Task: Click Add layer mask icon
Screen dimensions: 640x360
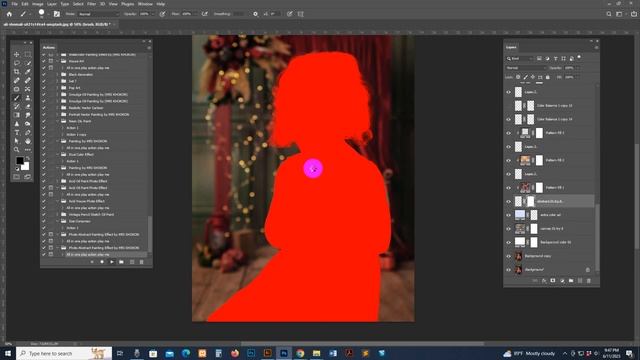Action: pos(553,281)
